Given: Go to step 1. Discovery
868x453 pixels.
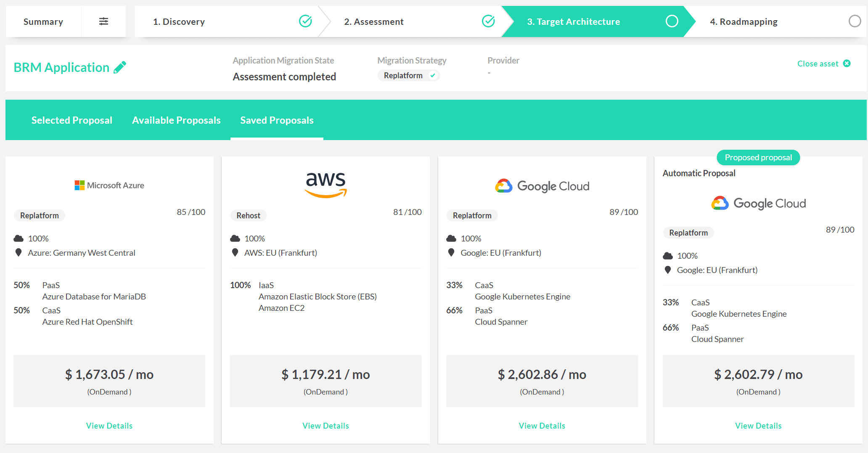Looking at the screenshot, I should [227, 21].
